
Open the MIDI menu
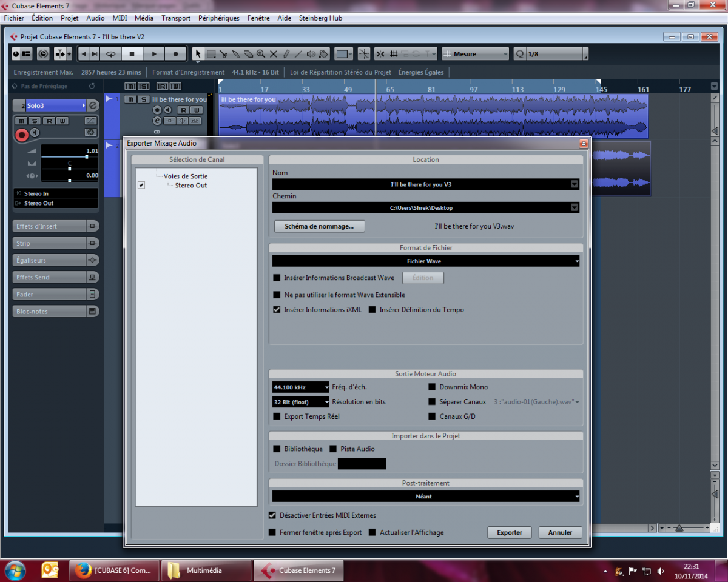click(120, 18)
